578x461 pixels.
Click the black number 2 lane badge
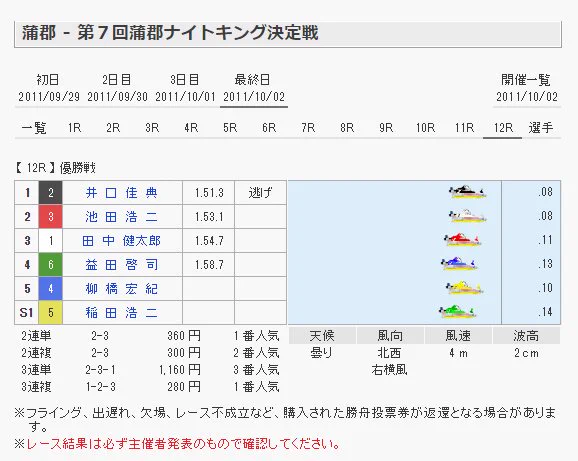point(51,192)
